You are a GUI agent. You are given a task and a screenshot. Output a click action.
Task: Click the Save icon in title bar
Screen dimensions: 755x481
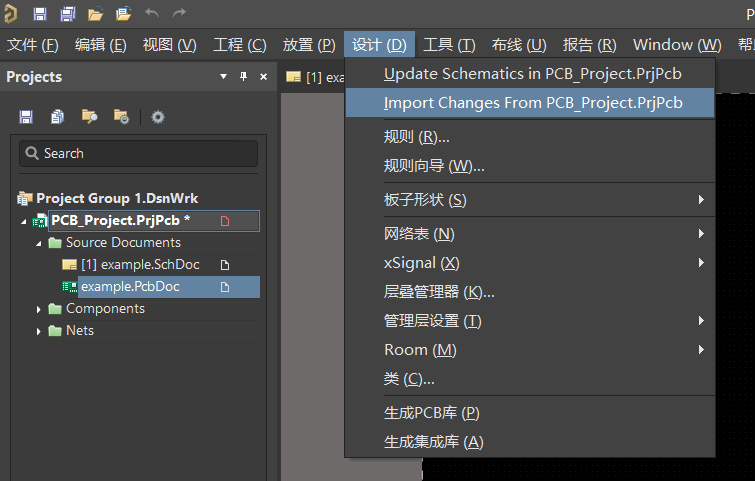(x=39, y=13)
